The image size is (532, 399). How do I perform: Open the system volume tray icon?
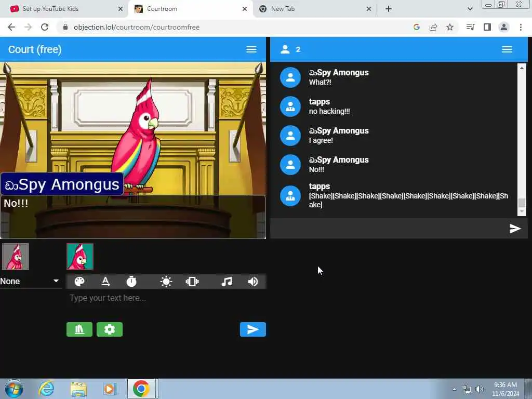click(x=480, y=389)
